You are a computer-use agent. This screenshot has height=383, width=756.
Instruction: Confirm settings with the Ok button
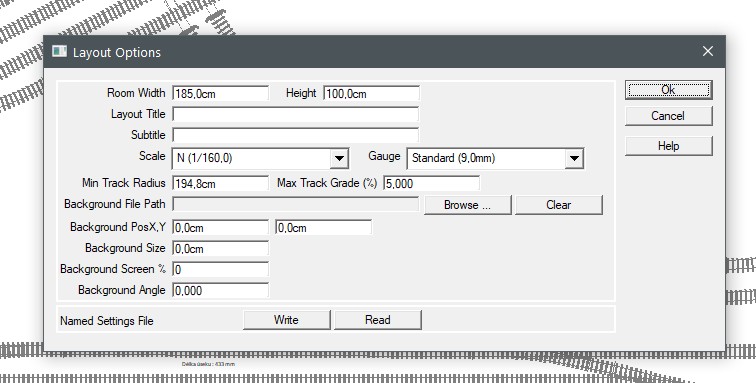tap(668, 90)
